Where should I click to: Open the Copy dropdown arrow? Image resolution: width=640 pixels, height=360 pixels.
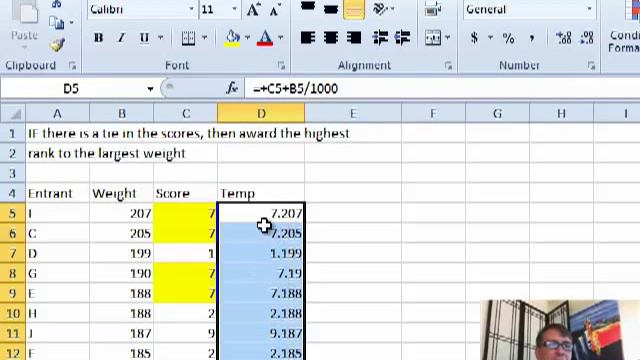[71, 22]
